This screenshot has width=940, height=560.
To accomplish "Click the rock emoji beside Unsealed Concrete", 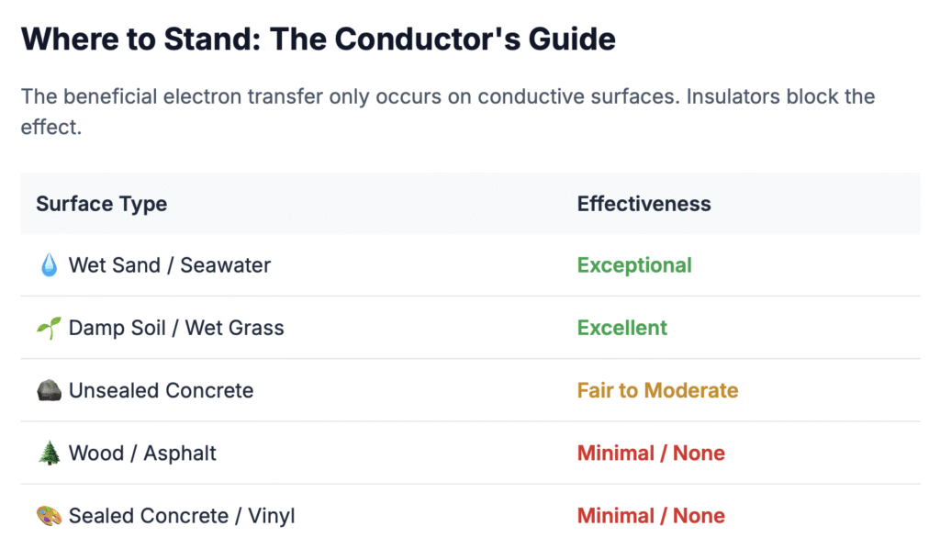I will pyautogui.click(x=49, y=391).
